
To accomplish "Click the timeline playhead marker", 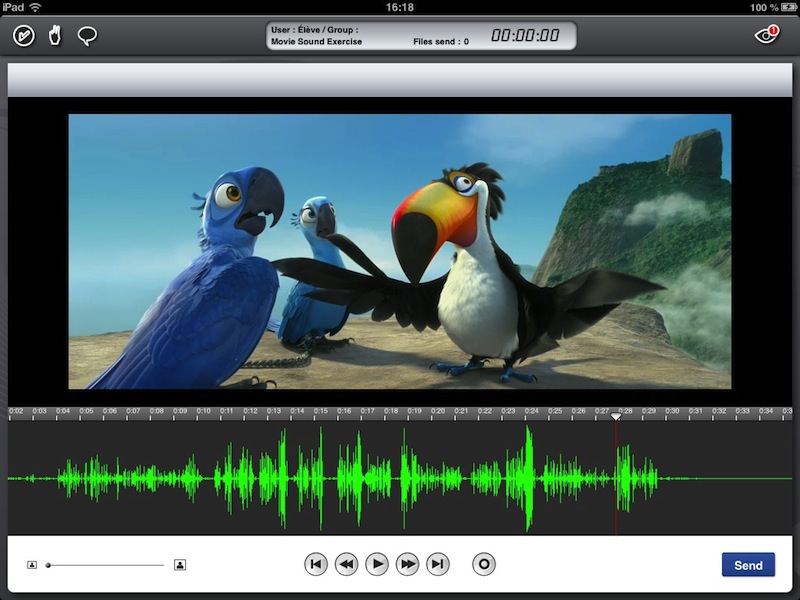I will tap(616, 416).
